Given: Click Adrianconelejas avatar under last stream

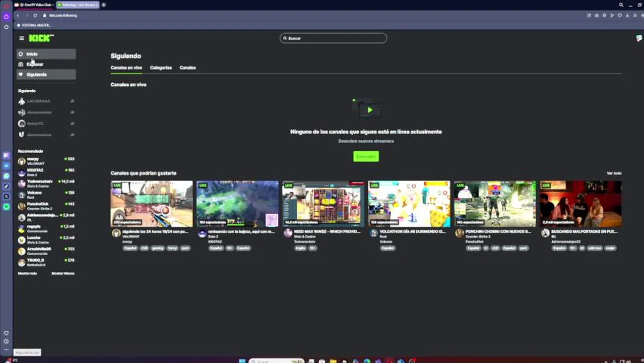Looking at the screenshot, I should tap(545, 233).
